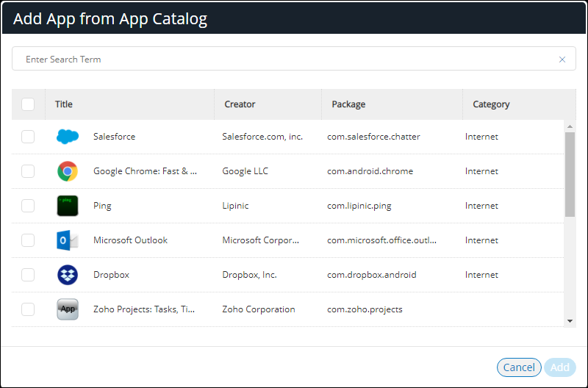Sort by the Creator column header
Viewport: 588px width, 388px height.
(240, 104)
